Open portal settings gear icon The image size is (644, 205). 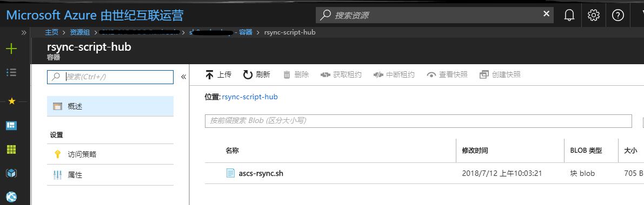pos(594,15)
